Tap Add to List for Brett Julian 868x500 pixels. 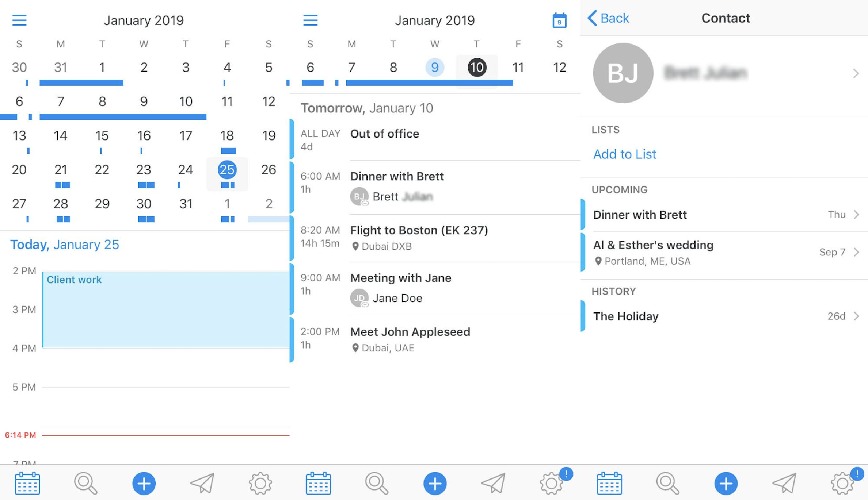pos(624,154)
